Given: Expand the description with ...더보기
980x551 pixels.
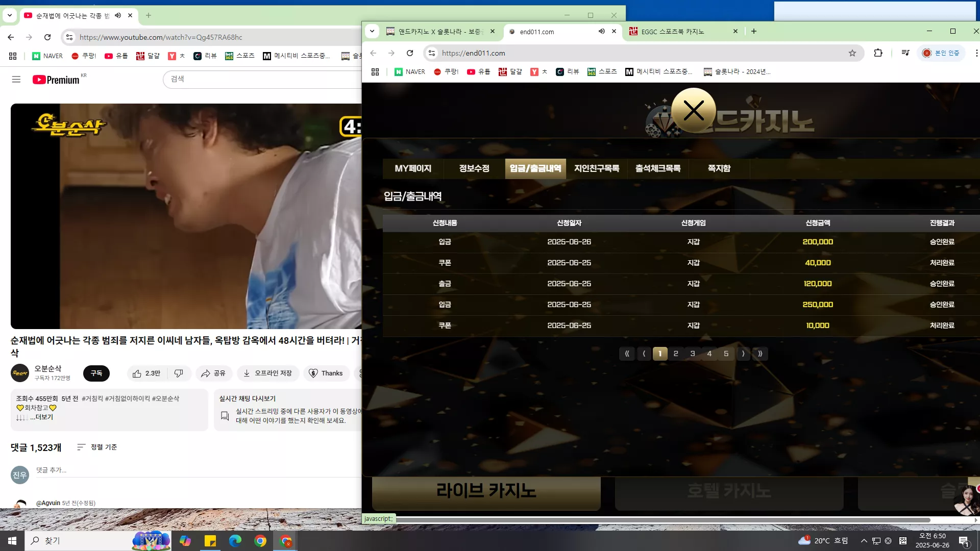Looking at the screenshot, I should [x=42, y=417].
